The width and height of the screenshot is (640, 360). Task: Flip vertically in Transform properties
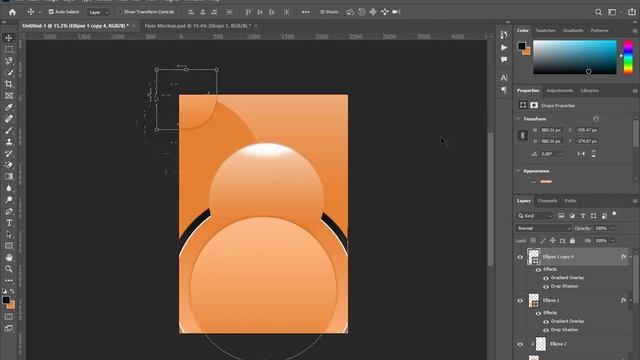click(593, 154)
